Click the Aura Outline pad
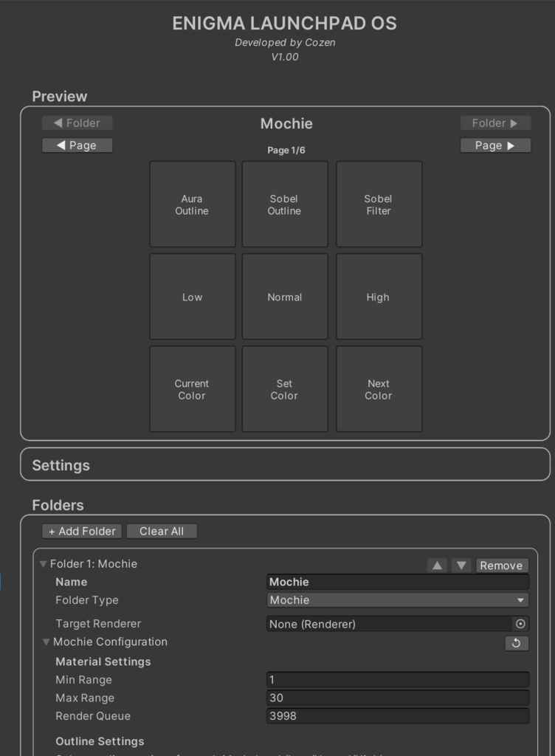 [x=192, y=205]
